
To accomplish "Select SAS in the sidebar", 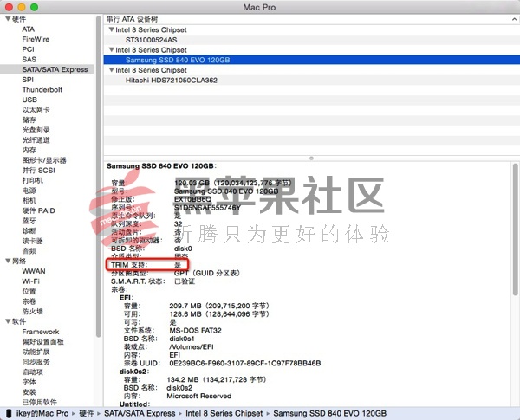I will (29, 60).
